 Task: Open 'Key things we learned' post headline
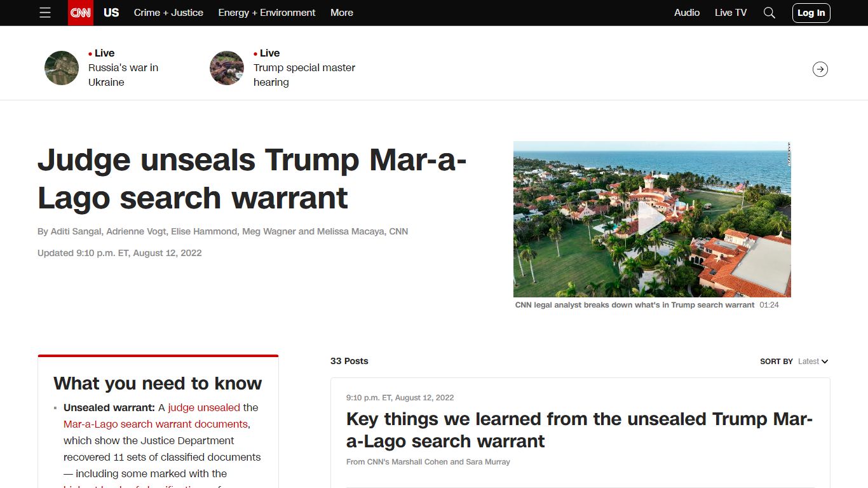(x=580, y=430)
